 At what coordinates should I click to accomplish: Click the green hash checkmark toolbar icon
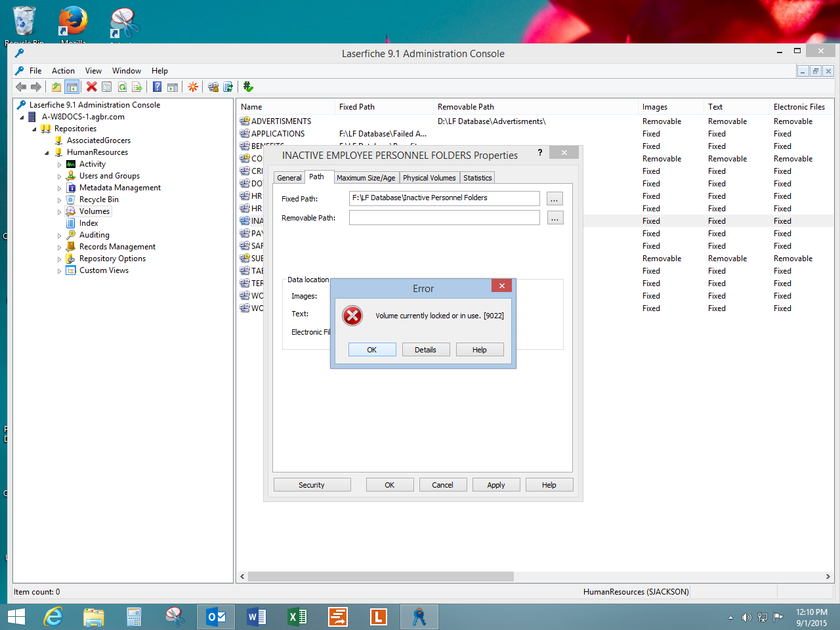coord(248,87)
